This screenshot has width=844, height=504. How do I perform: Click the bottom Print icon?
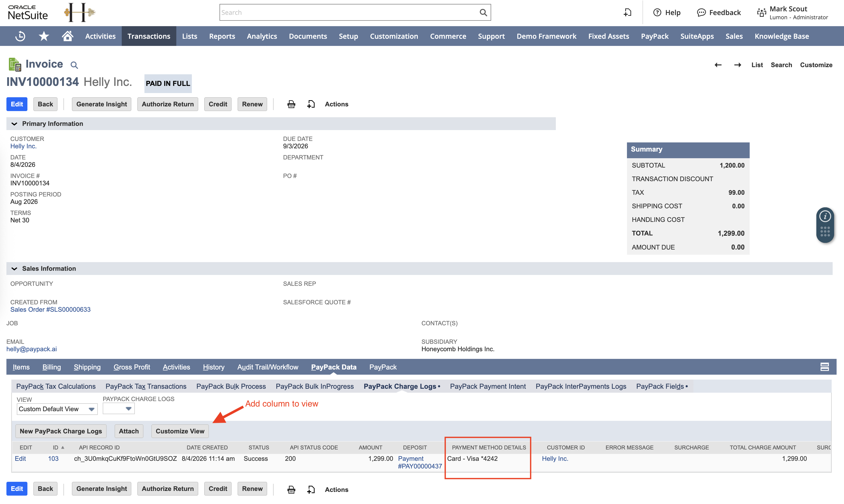pos(291,489)
